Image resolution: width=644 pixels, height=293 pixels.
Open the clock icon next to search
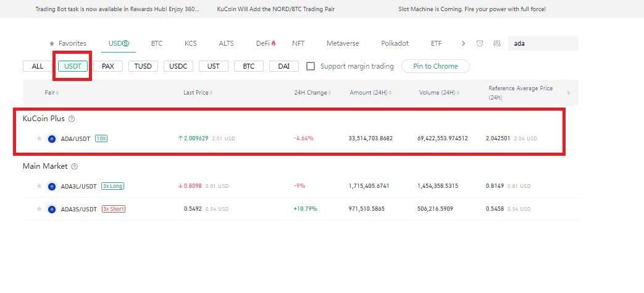480,43
